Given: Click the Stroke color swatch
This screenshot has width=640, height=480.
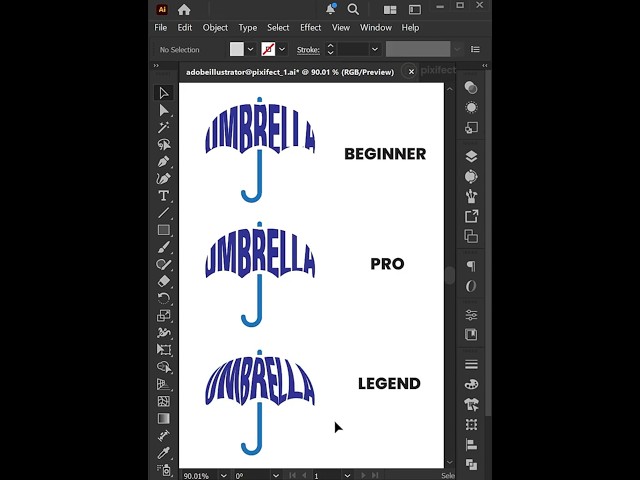Looking at the screenshot, I should [x=268, y=49].
